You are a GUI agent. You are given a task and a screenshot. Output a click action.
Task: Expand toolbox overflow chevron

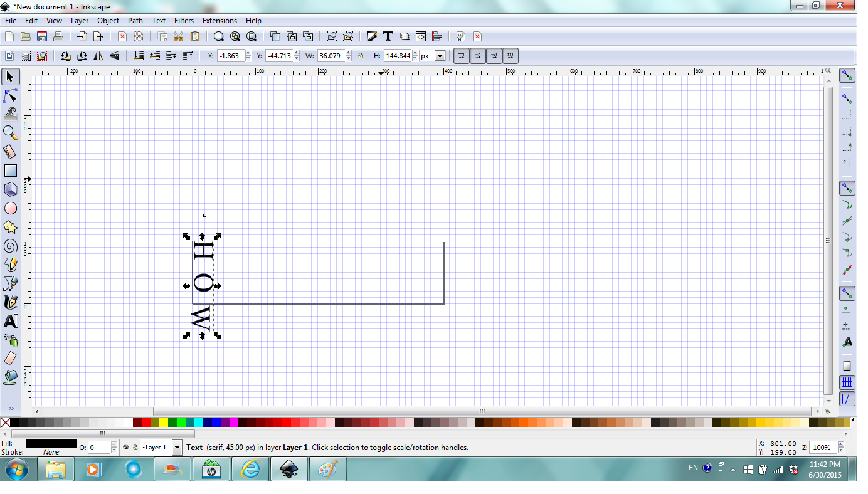click(x=11, y=408)
